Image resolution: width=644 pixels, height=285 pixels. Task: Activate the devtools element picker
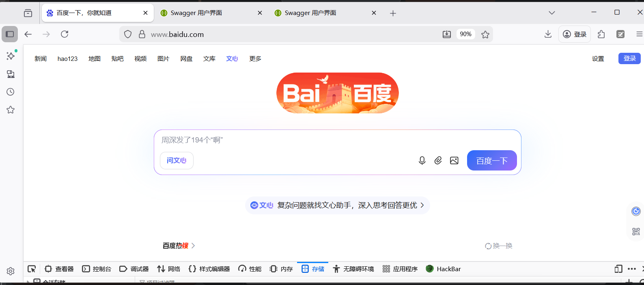[32, 269]
